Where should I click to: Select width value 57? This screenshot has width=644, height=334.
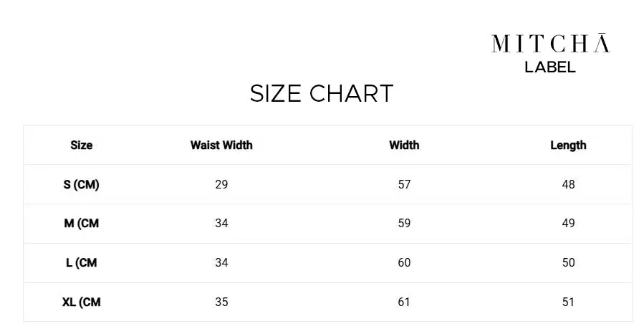[404, 184]
